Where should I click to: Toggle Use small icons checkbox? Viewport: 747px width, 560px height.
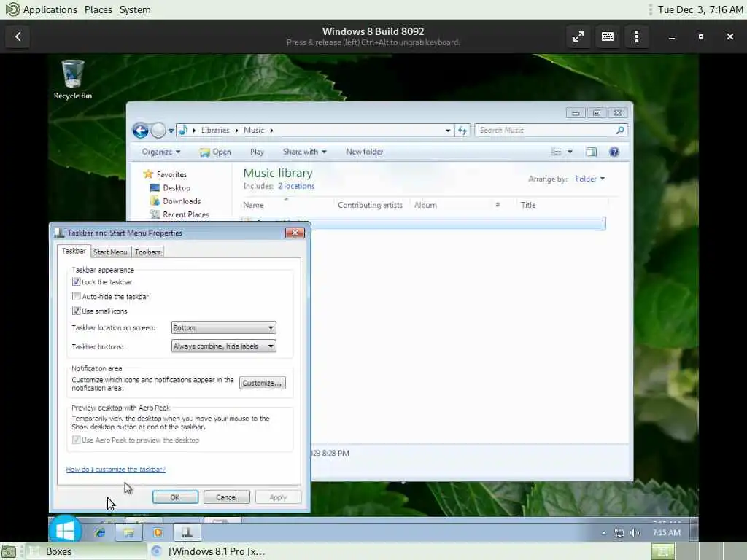click(76, 311)
